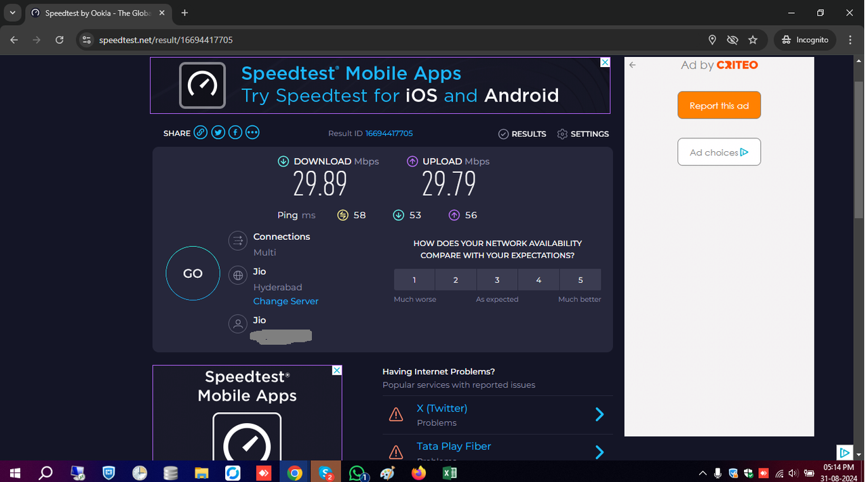Click the upload speed 29.79 value
The height and width of the screenshot is (482, 868).
point(449,184)
